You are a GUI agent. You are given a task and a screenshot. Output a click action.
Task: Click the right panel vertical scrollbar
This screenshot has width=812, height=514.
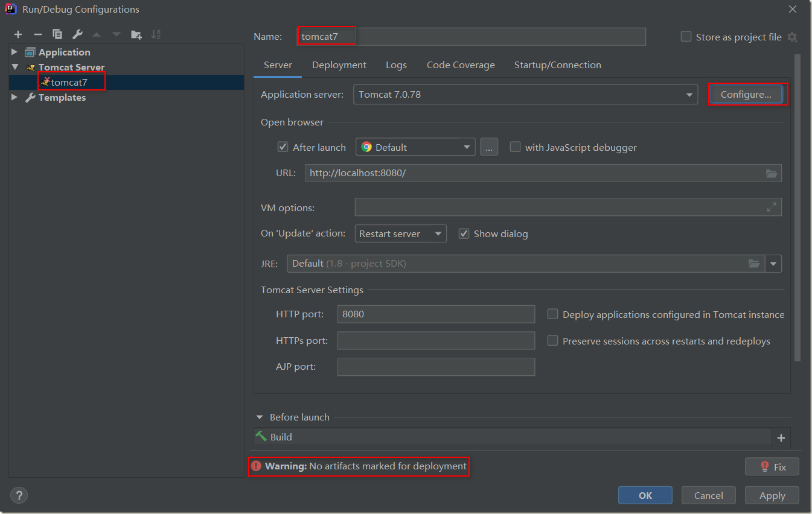pyautogui.click(x=797, y=208)
